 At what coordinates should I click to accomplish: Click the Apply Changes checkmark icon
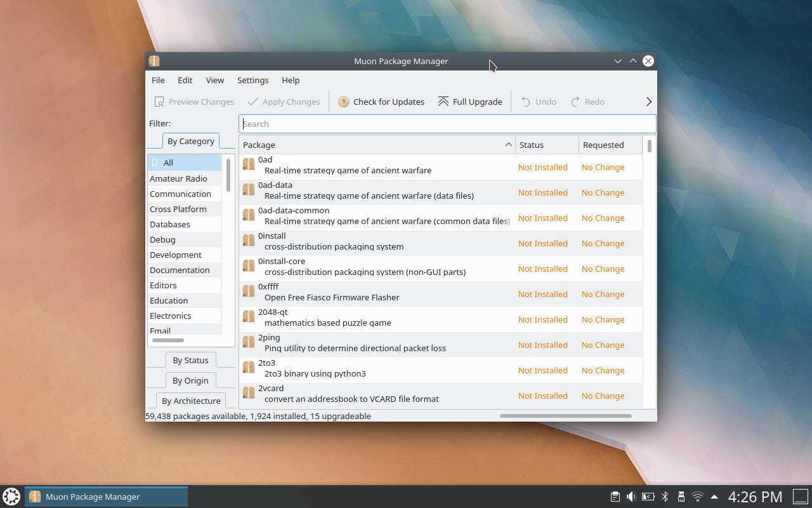point(253,101)
